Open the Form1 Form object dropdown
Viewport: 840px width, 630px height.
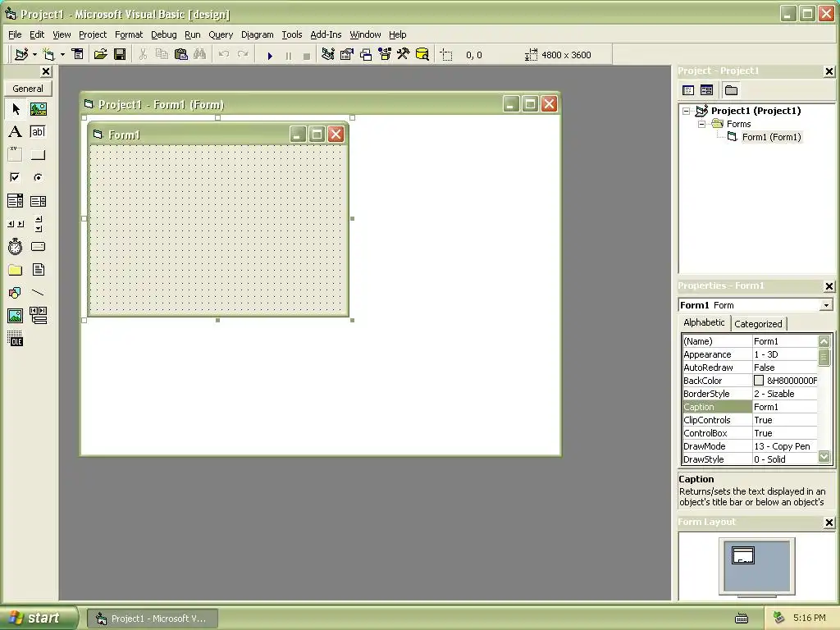pos(827,305)
